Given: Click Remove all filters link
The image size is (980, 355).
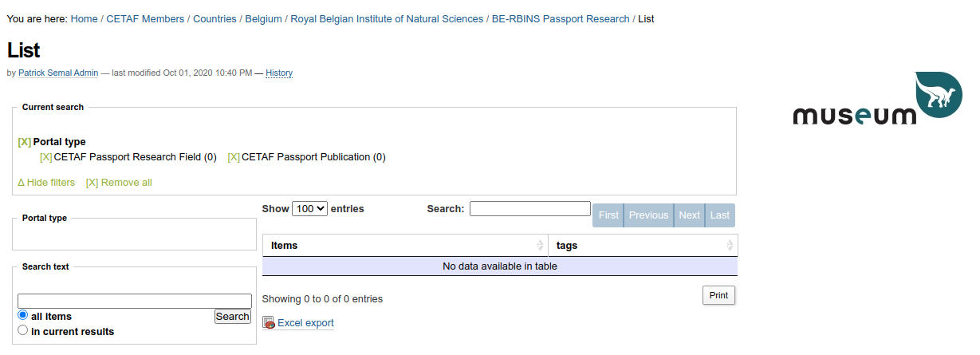Looking at the screenshot, I should (x=119, y=183).
